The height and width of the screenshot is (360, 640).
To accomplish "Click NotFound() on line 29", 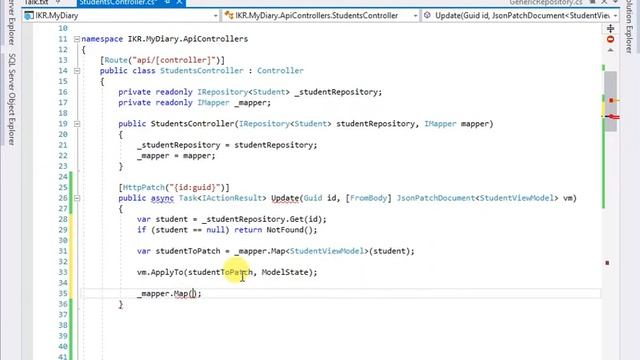I will (289, 230).
